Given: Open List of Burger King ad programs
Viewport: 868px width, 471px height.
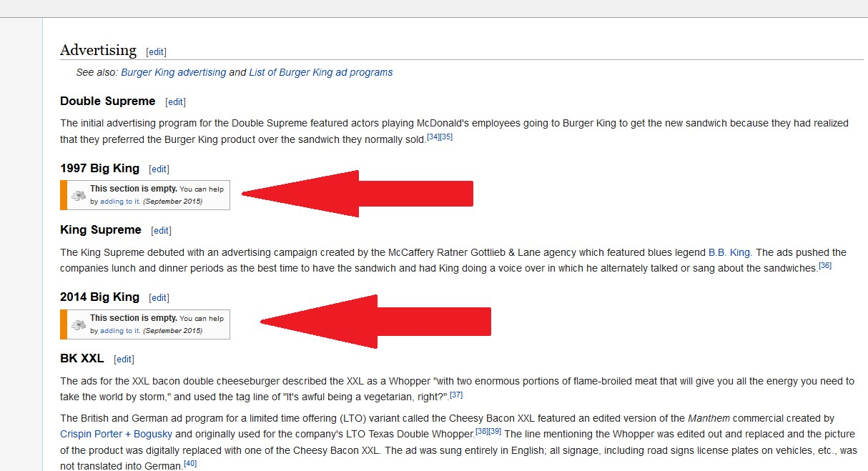Looking at the screenshot, I should (321, 72).
